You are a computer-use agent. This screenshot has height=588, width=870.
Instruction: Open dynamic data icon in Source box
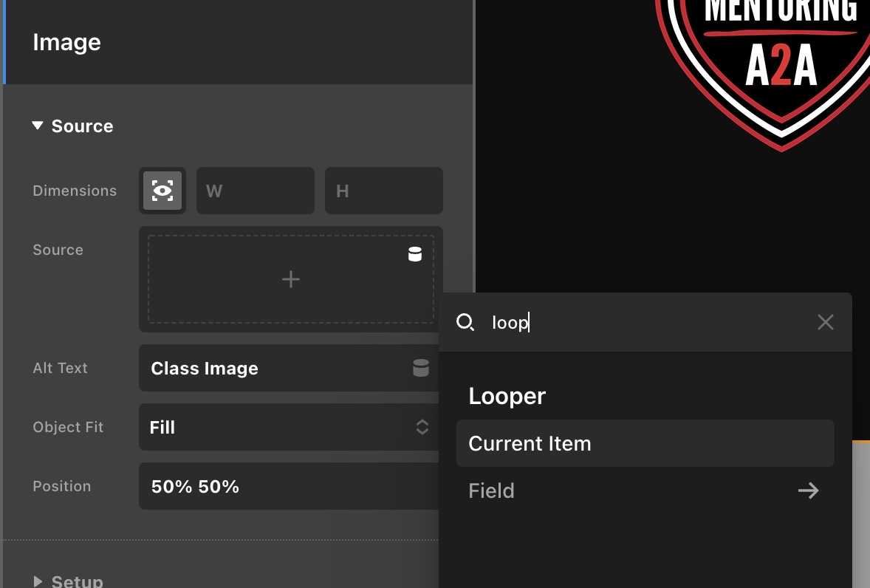(415, 255)
